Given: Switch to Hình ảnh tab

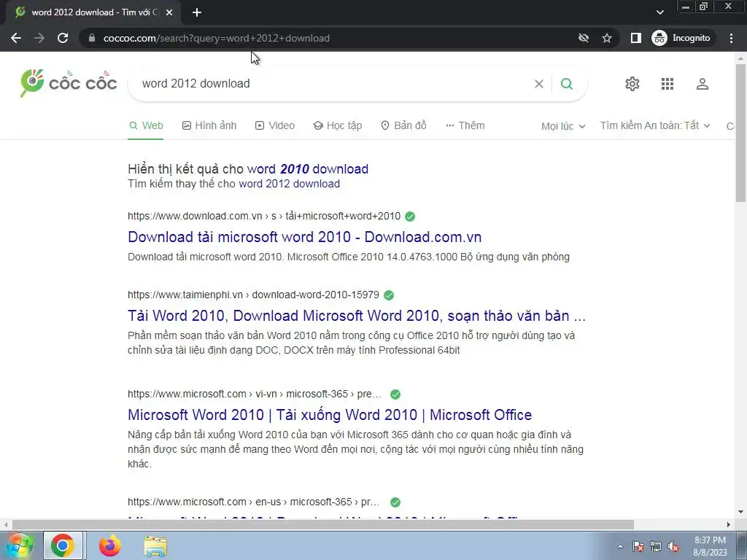Looking at the screenshot, I should [209, 125].
